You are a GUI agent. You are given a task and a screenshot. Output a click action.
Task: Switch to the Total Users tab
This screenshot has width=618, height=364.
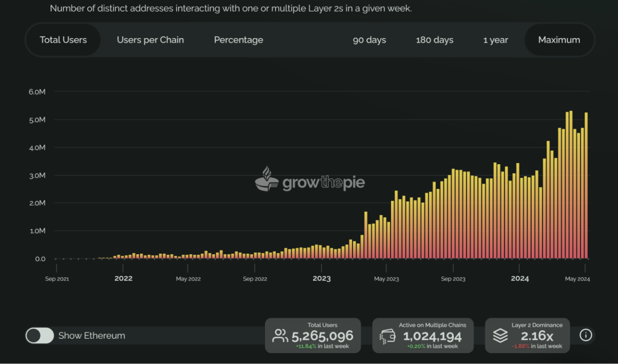pos(63,40)
